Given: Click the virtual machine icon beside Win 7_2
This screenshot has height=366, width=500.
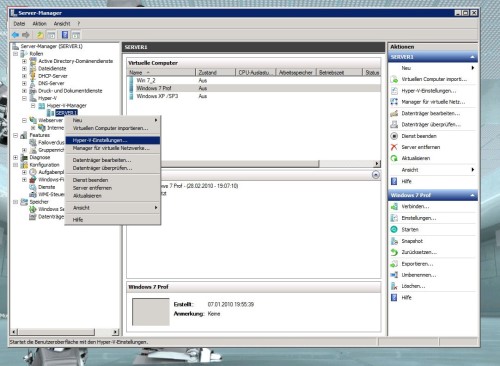Looking at the screenshot, I should (131, 80).
